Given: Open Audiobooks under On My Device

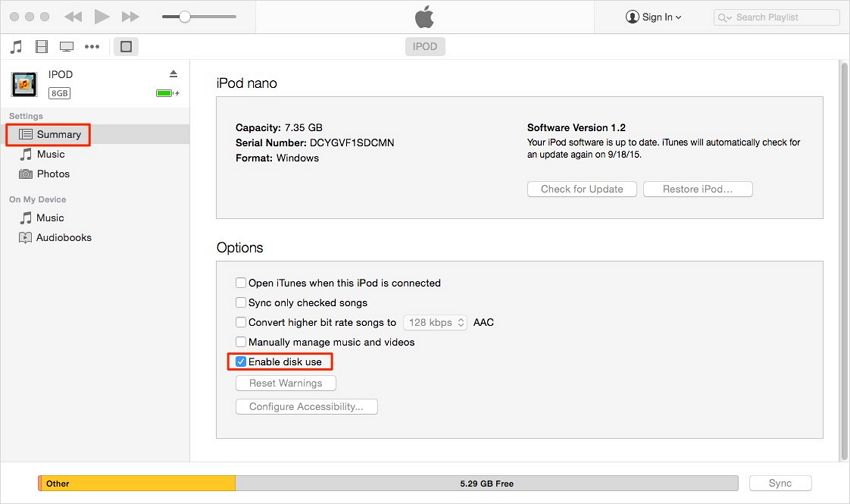Looking at the screenshot, I should [x=63, y=238].
